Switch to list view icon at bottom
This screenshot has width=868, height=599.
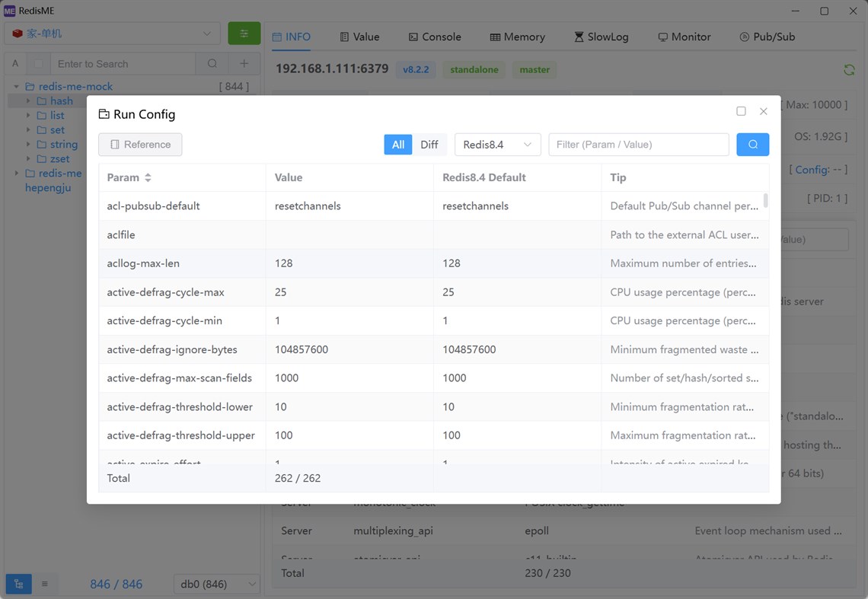tap(45, 584)
